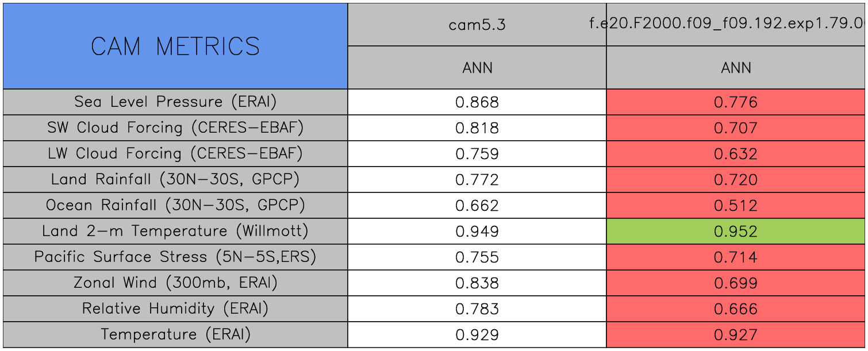The image size is (868, 351).
Task: Click the red 0.776 Sea Level Pressure cell
Action: [736, 102]
